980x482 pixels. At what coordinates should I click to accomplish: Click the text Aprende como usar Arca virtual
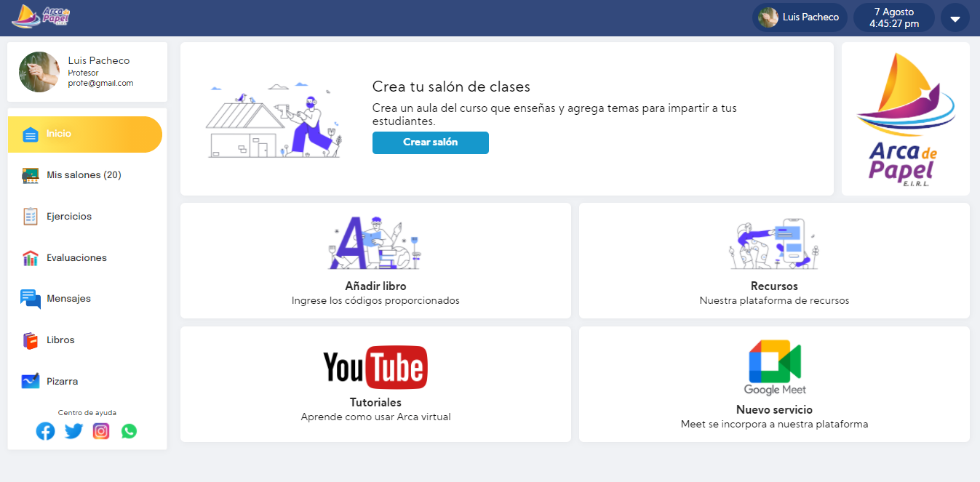tap(375, 417)
